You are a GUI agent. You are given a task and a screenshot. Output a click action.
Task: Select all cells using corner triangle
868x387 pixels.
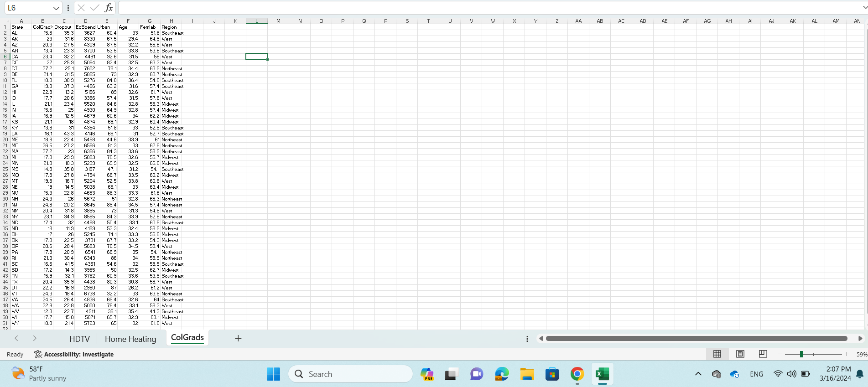click(x=5, y=21)
